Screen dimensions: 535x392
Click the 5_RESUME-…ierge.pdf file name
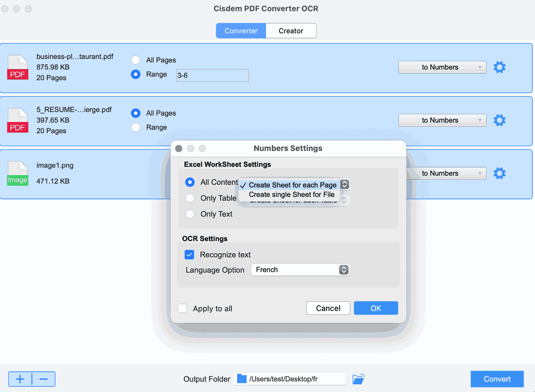click(74, 110)
